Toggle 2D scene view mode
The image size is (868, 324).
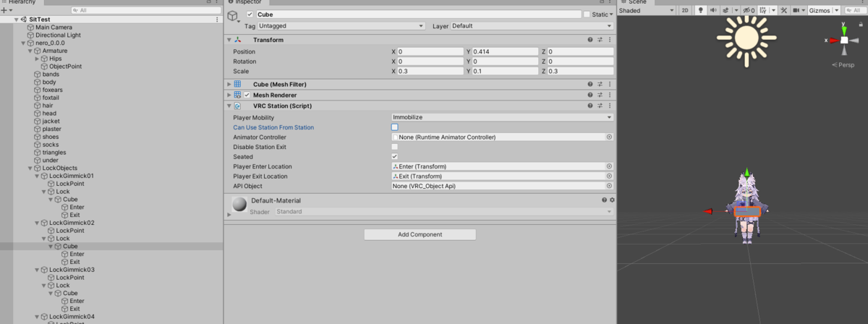pos(685,10)
